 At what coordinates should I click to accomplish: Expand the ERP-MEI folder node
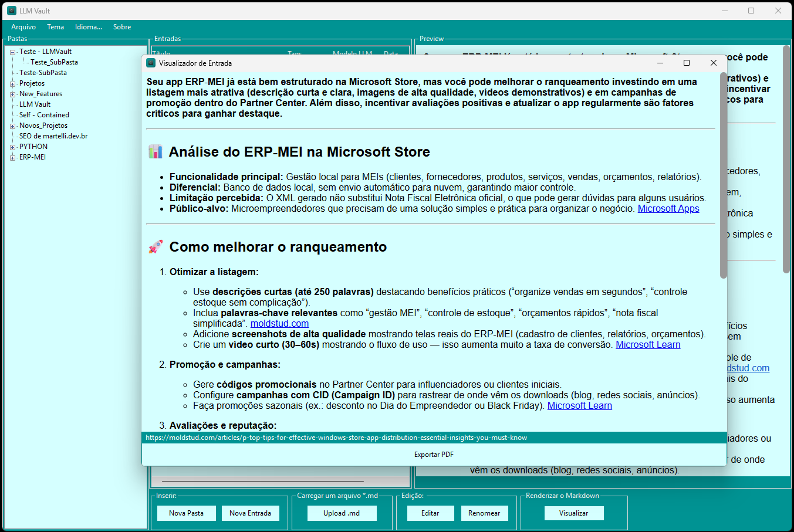pos(13,158)
